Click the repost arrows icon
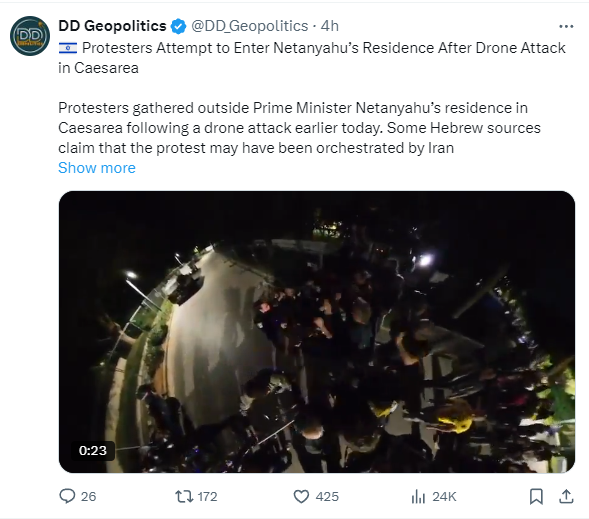 point(184,496)
